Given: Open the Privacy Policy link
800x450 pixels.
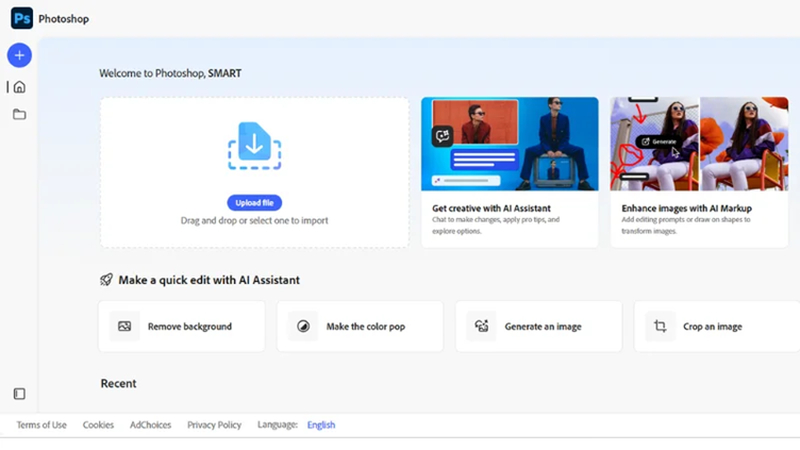Looking at the screenshot, I should [x=214, y=425].
